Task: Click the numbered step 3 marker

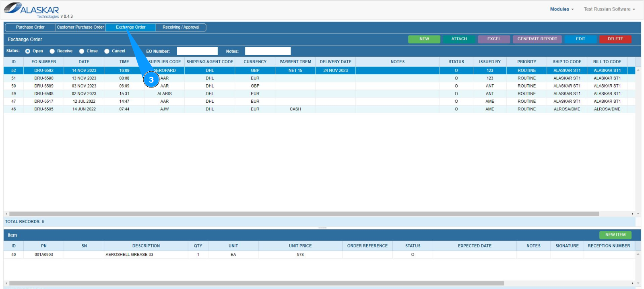Action: (151, 80)
